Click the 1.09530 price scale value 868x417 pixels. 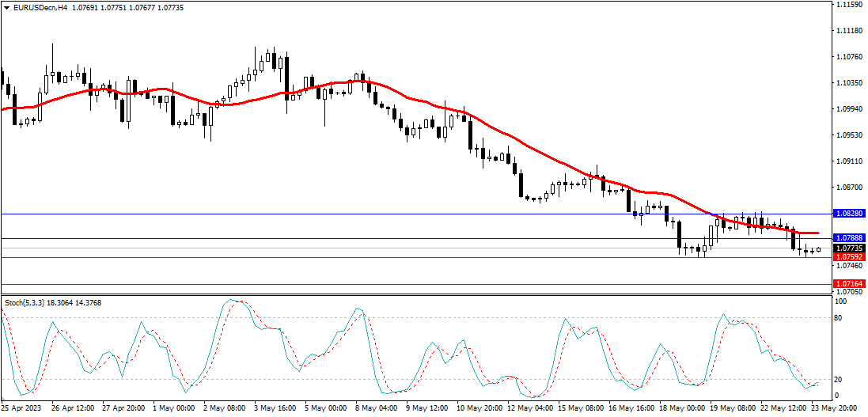851,135
